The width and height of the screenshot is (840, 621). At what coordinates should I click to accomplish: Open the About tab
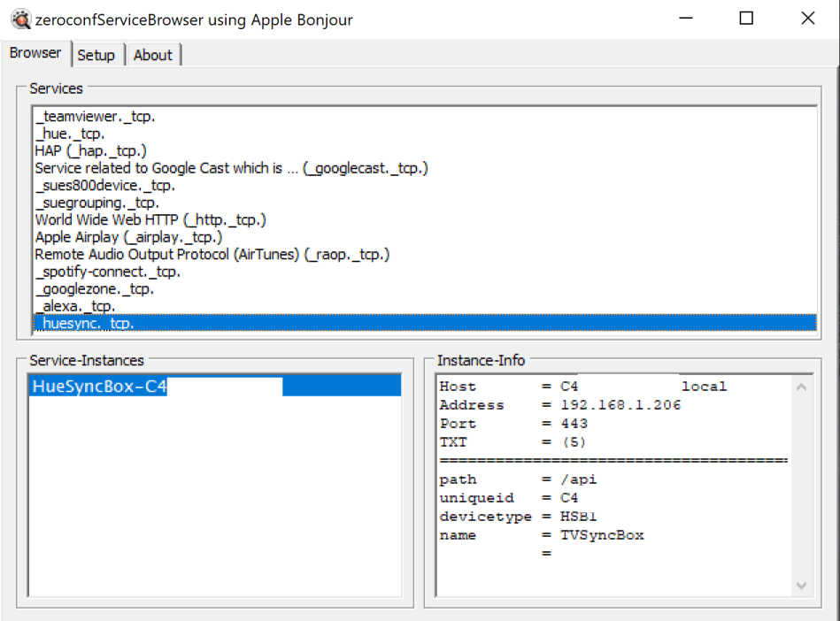coord(152,55)
